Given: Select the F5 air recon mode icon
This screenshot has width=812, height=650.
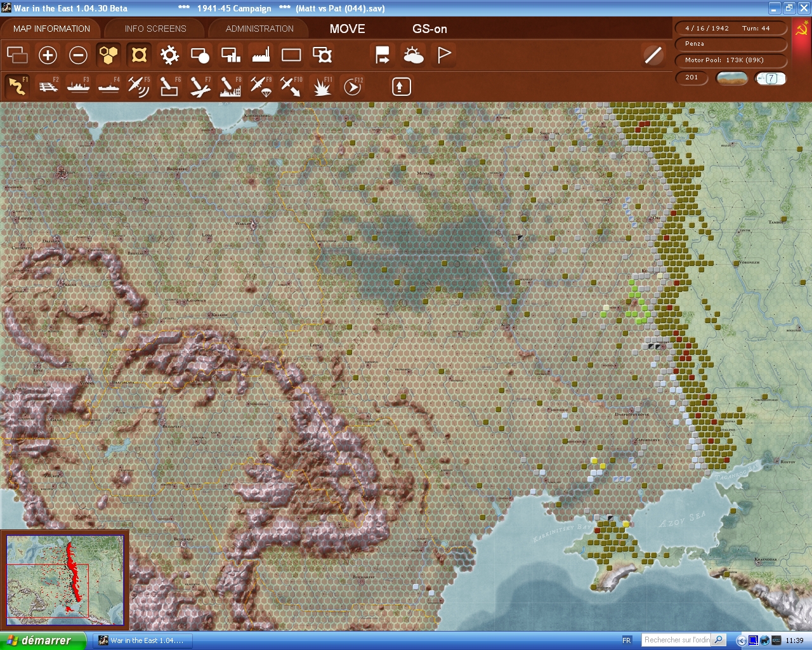Looking at the screenshot, I should tap(139, 86).
